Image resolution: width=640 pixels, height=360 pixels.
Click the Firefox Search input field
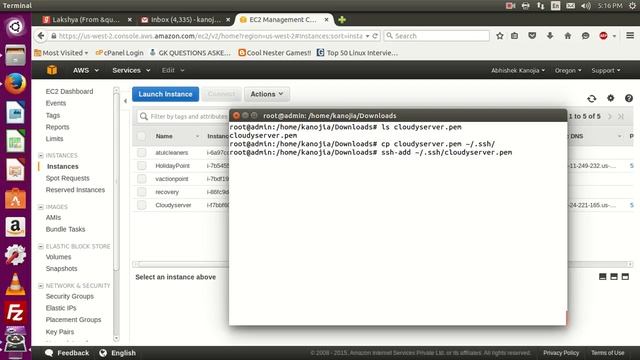tap(436, 36)
